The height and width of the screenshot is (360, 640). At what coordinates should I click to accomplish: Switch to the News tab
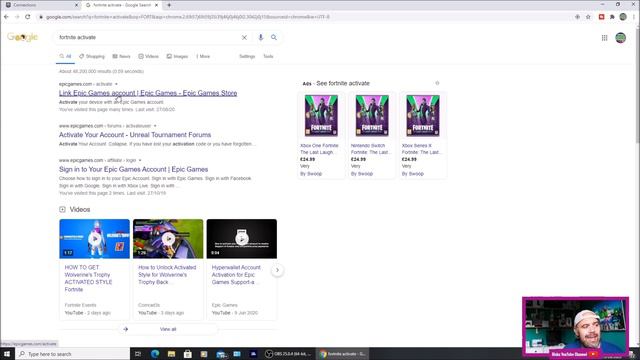pos(122,56)
